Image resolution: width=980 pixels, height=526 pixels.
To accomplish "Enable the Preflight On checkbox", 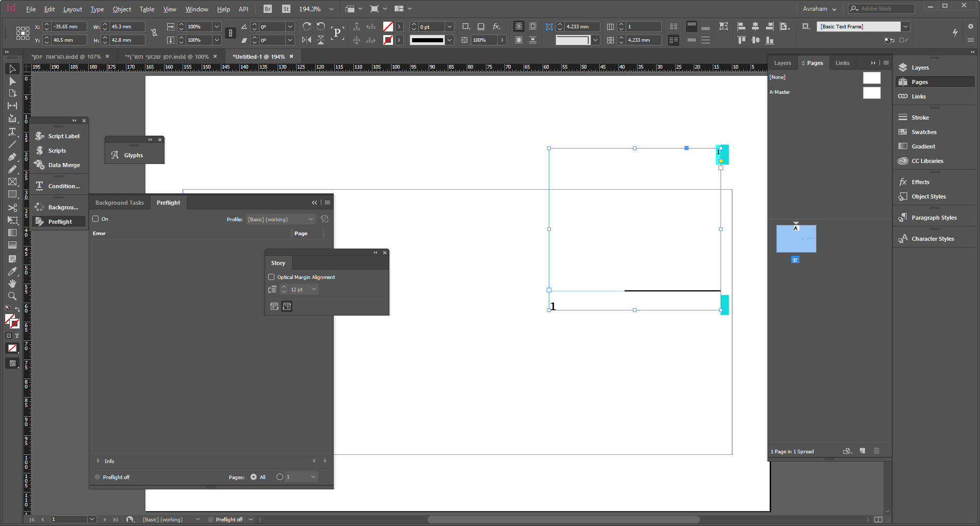I will 96,219.
